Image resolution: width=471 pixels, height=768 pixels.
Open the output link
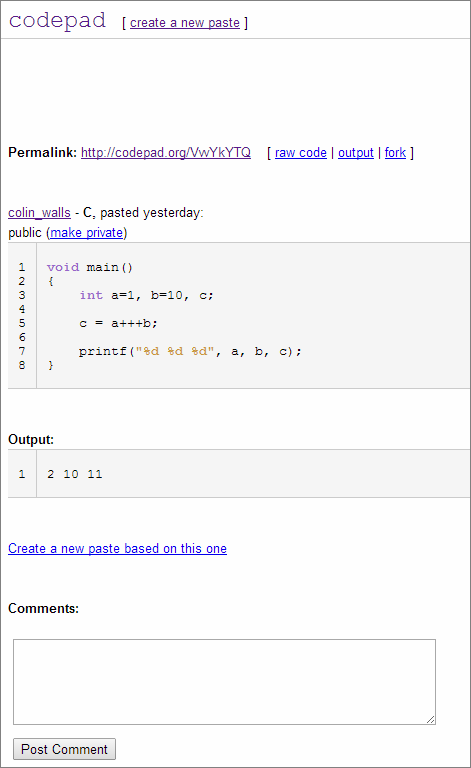coord(356,153)
